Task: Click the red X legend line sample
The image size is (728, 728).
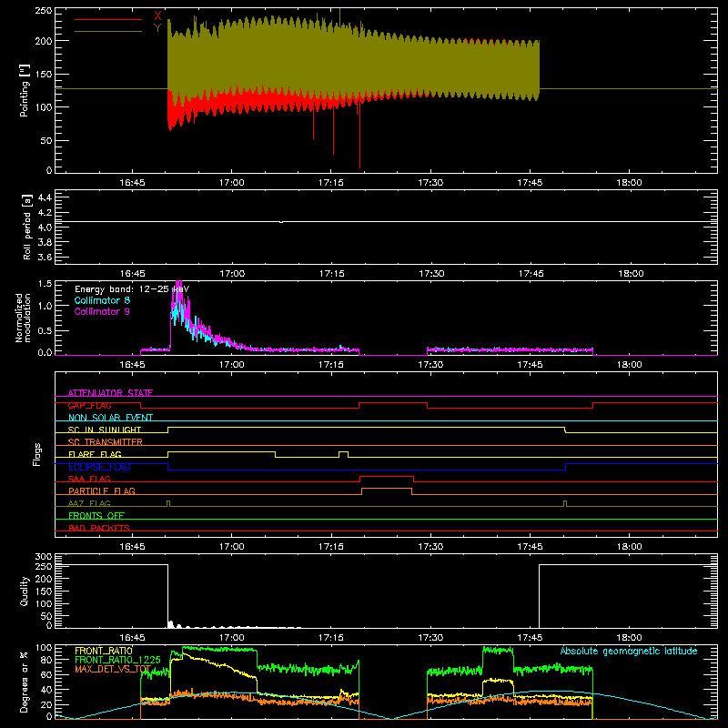Action: (x=108, y=19)
